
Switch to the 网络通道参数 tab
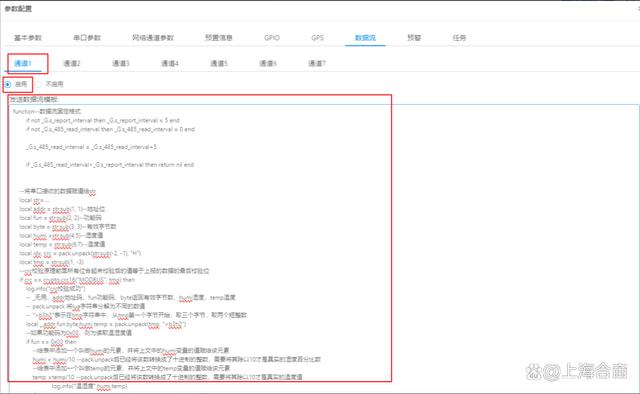pyautogui.click(x=153, y=38)
